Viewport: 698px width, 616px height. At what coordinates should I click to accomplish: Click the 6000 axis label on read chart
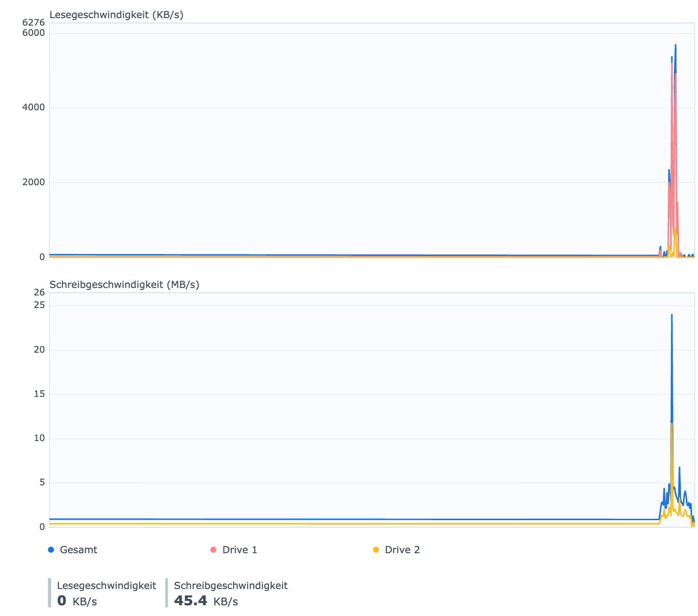pos(34,33)
